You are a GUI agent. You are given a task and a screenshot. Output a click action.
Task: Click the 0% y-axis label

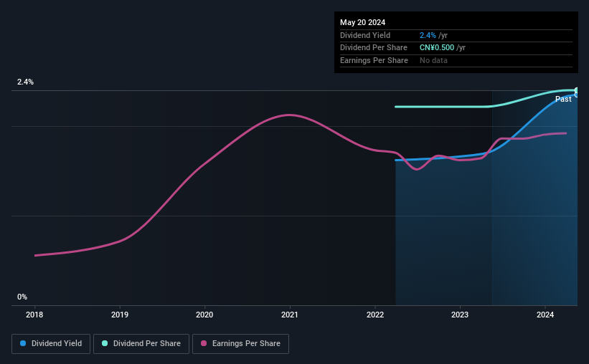[22, 297]
